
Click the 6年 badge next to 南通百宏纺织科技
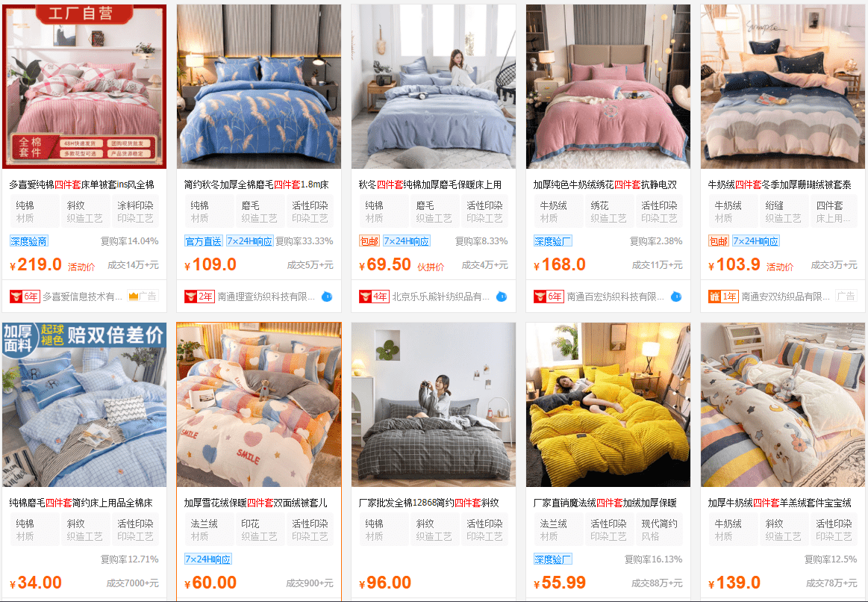tap(549, 297)
